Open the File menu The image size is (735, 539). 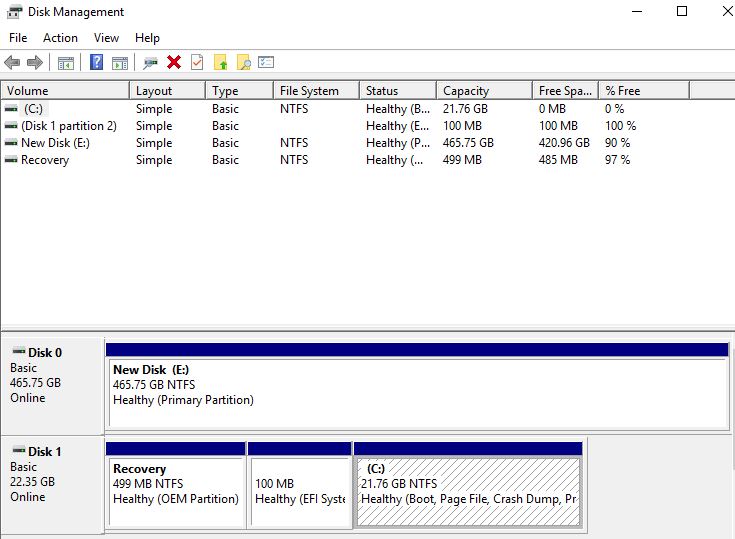click(x=18, y=38)
